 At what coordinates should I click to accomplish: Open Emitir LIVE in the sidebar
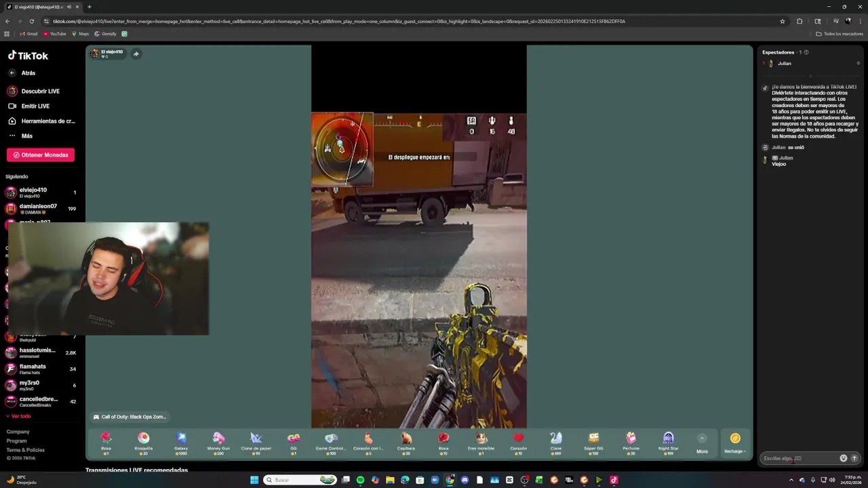pos(28,106)
